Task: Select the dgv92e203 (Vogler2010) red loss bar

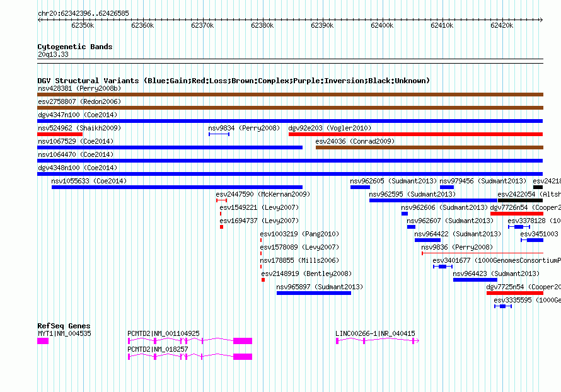Action: point(416,134)
